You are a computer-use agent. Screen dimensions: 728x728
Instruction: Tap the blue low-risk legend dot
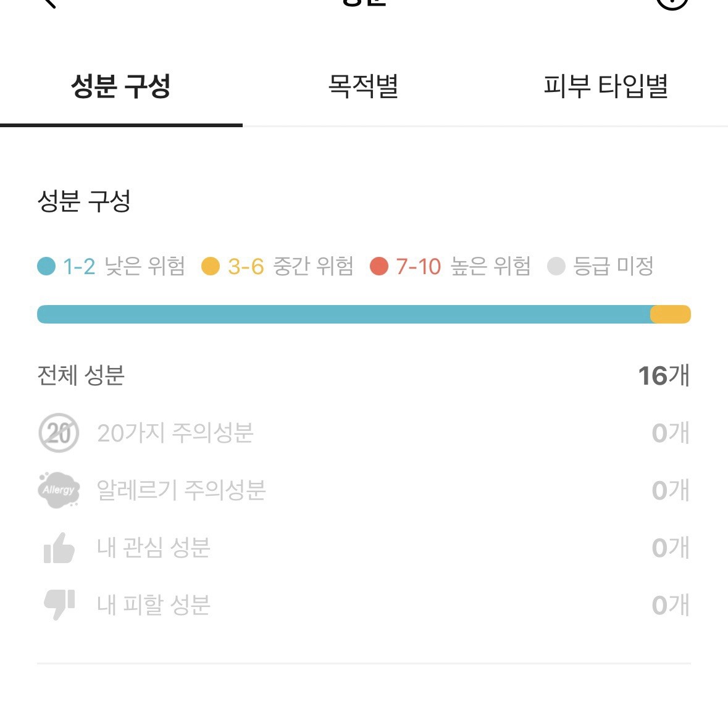pyautogui.click(x=46, y=266)
